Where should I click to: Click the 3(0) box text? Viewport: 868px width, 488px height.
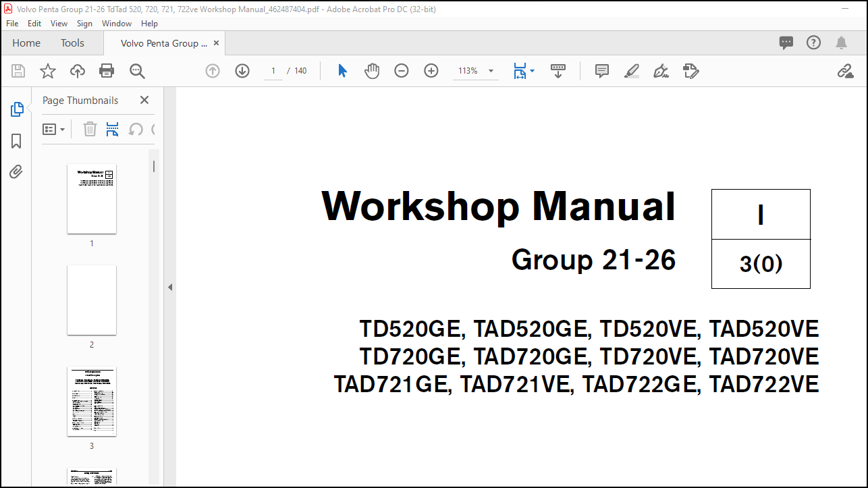point(761,264)
